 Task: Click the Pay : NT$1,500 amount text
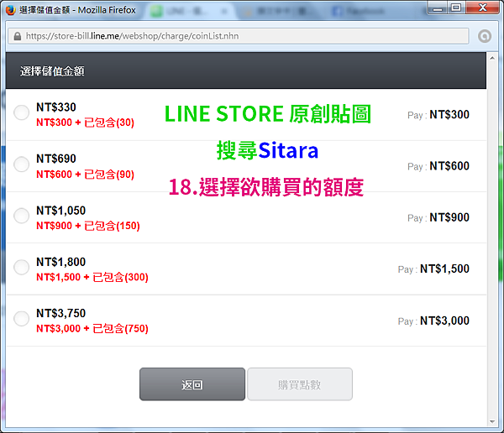tap(433, 269)
